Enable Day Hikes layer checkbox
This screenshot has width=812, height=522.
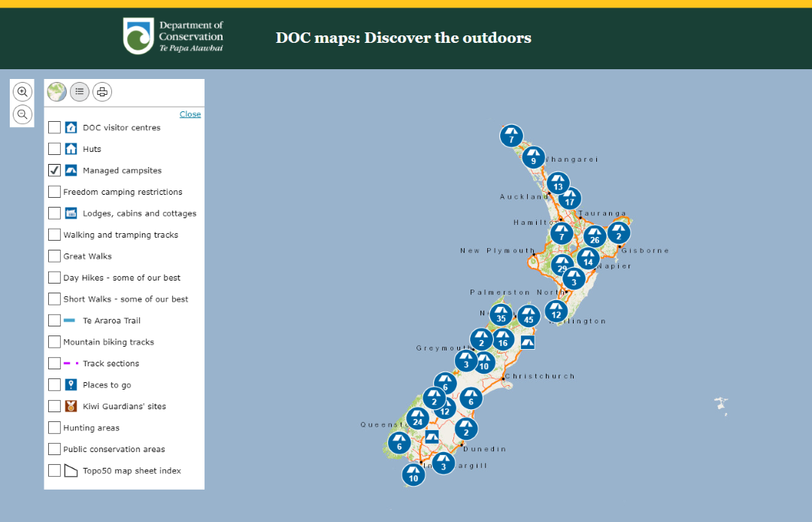pyautogui.click(x=54, y=278)
